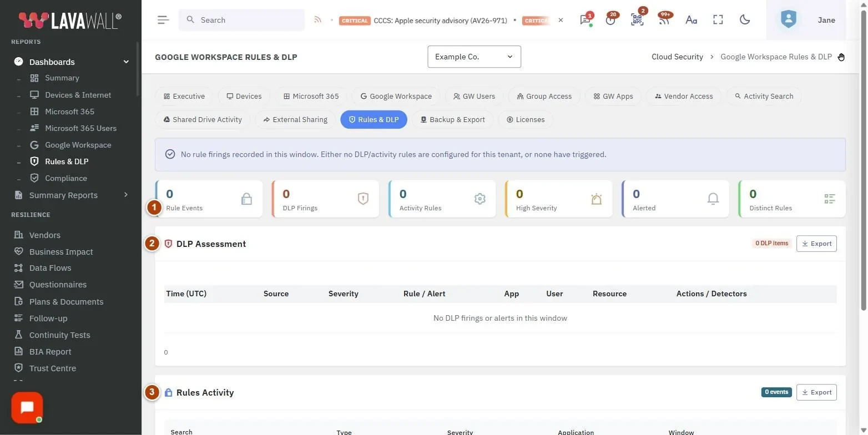The image size is (868, 435).
Task: Open the feed notifications icon with 99+ badge
Action: (664, 20)
